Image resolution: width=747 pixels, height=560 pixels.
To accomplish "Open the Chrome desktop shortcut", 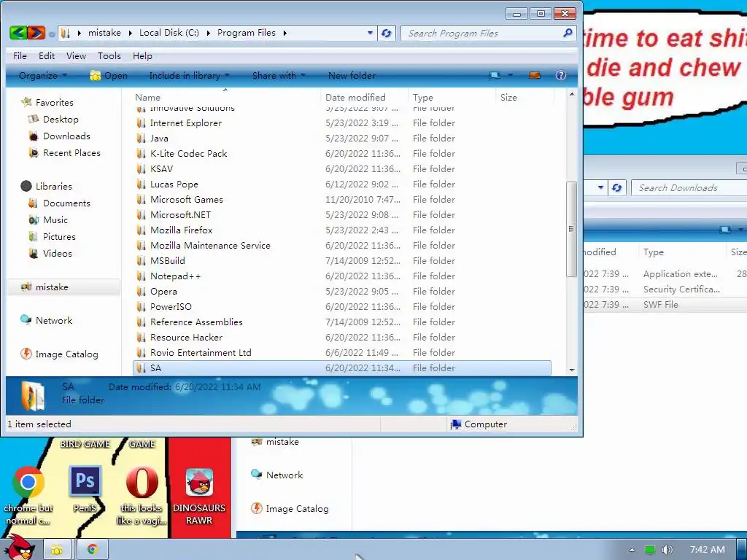I will (x=28, y=482).
